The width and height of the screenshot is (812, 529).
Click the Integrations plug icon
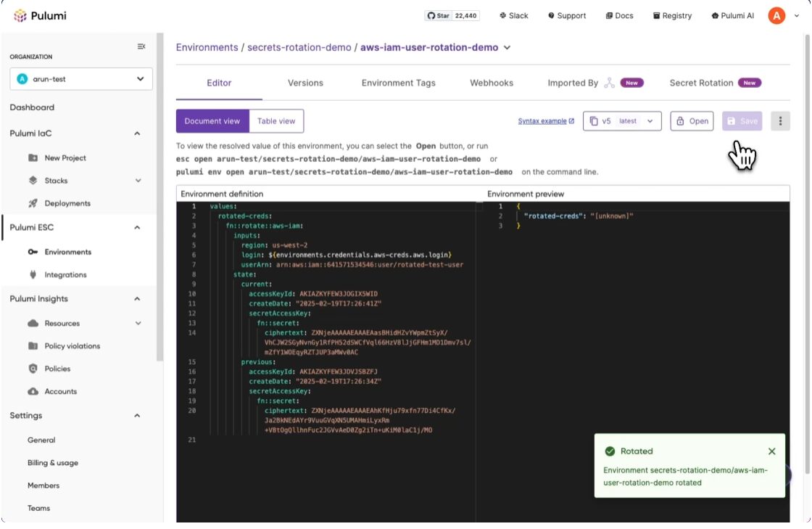[33, 274]
